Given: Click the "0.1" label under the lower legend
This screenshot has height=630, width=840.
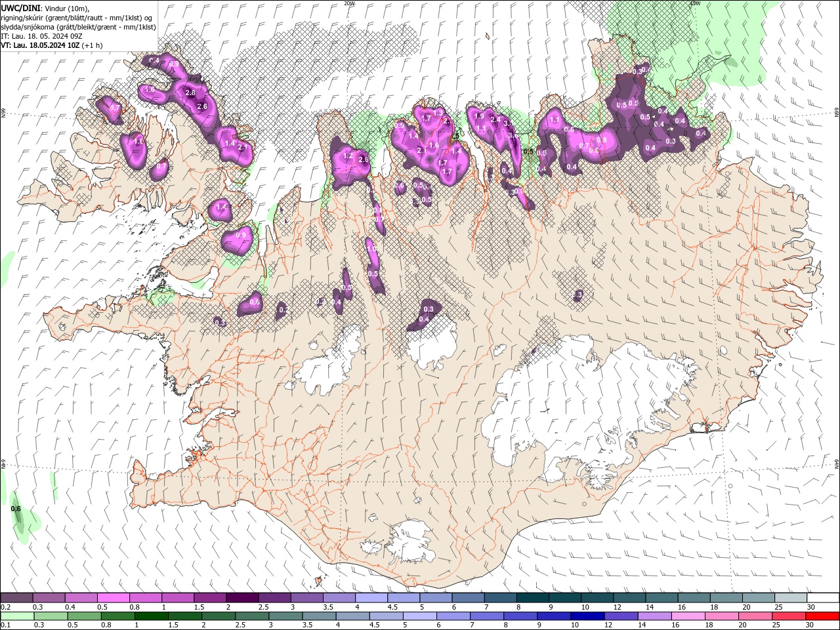Looking at the screenshot, I should click(5, 625).
